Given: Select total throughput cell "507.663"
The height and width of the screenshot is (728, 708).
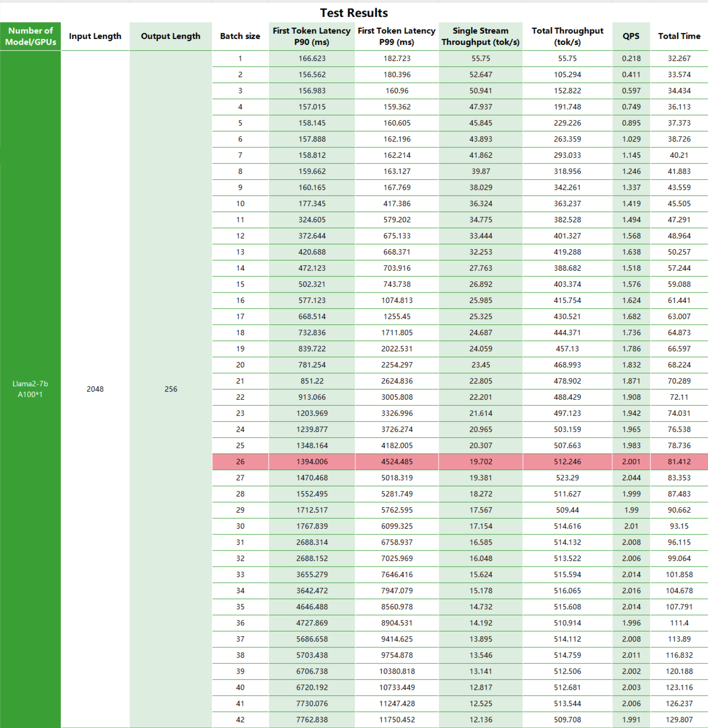Looking at the screenshot, I should pyautogui.click(x=567, y=446).
